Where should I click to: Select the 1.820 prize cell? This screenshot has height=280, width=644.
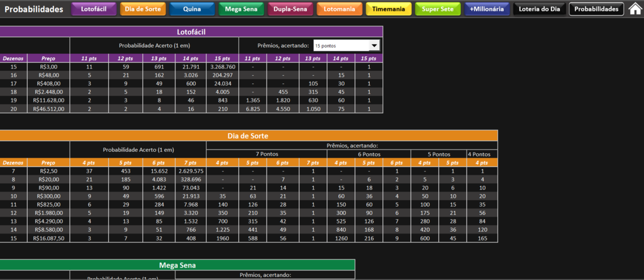[x=283, y=100]
